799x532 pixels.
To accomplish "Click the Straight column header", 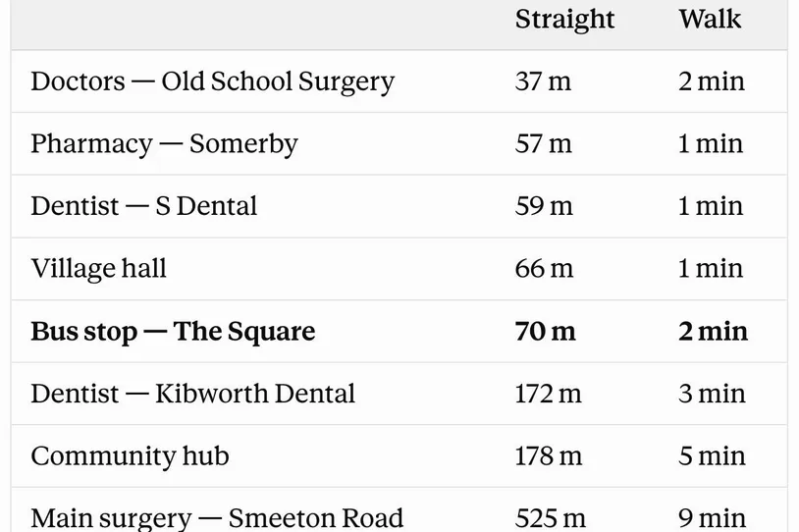I will (x=564, y=21).
